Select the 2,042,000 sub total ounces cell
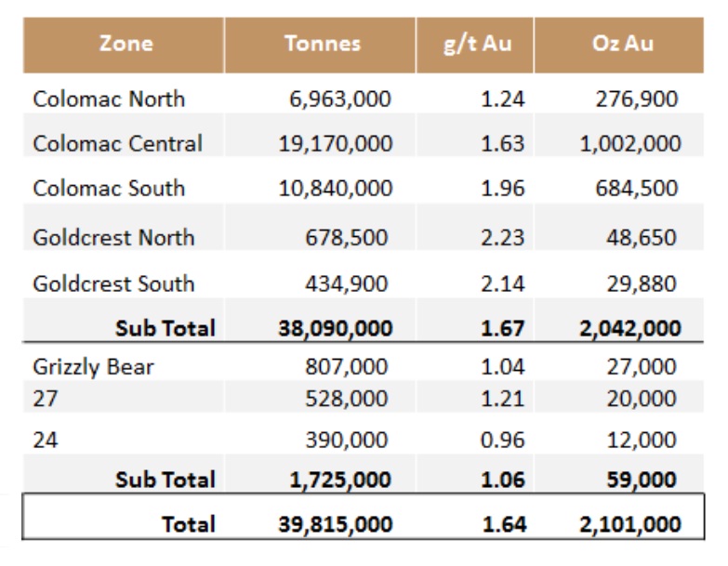Screen dimensions: 728x566 pos(630,328)
